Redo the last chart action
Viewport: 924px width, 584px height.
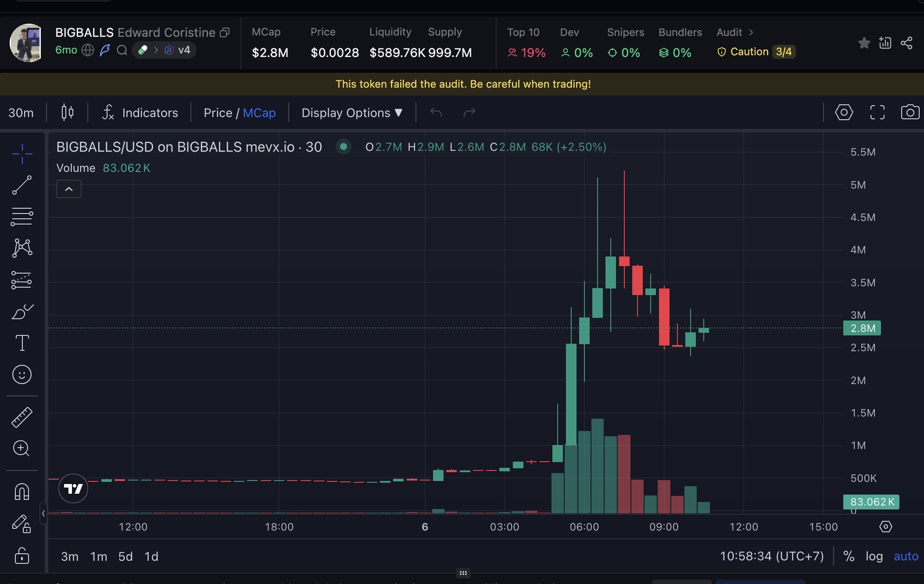(469, 113)
